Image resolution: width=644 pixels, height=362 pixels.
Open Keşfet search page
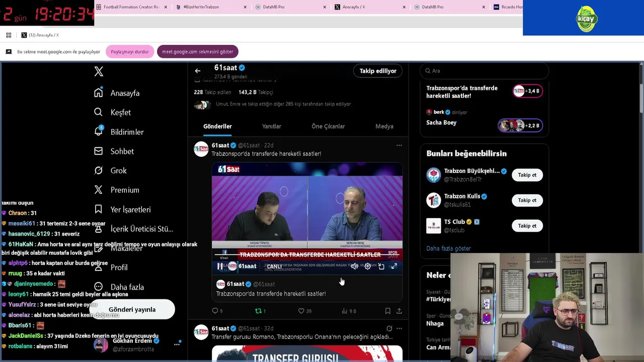pyautogui.click(x=112, y=112)
